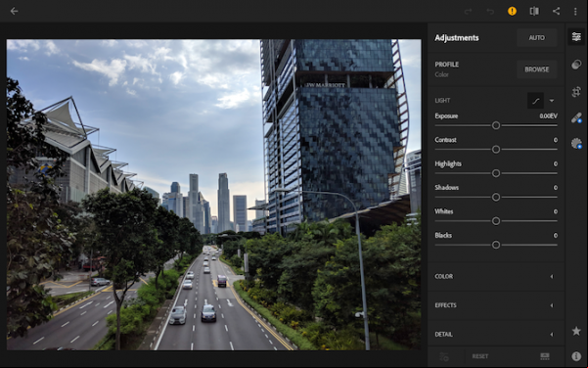
Task: Select the Healing brush tool
Action: click(x=576, y=118)
